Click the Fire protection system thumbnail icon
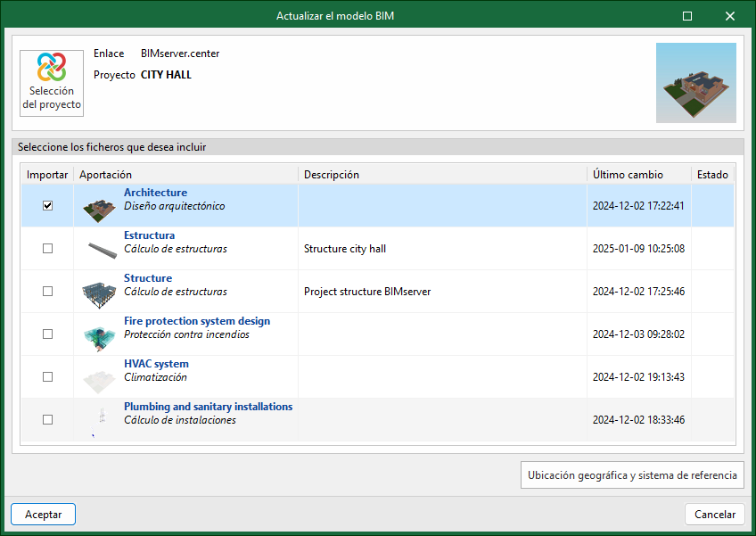 99,334
